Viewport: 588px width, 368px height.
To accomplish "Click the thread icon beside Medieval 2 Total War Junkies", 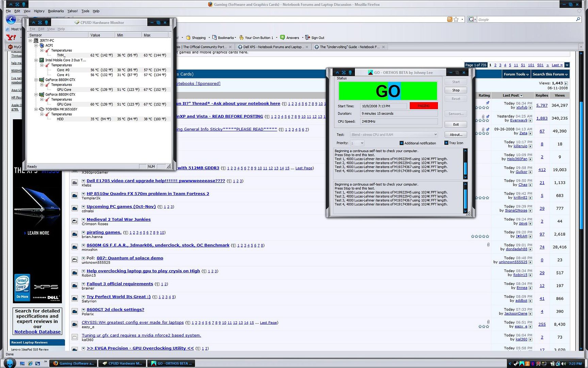I will click(75, 221).
